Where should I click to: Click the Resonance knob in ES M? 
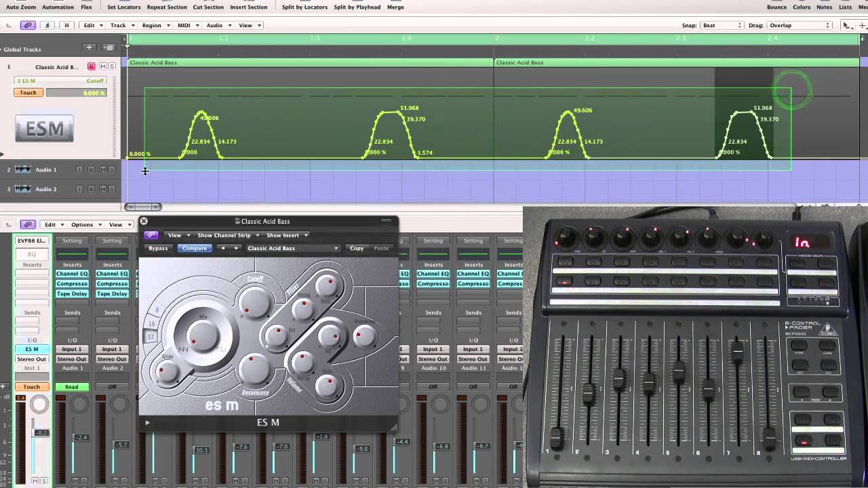[x=254, y=370]
